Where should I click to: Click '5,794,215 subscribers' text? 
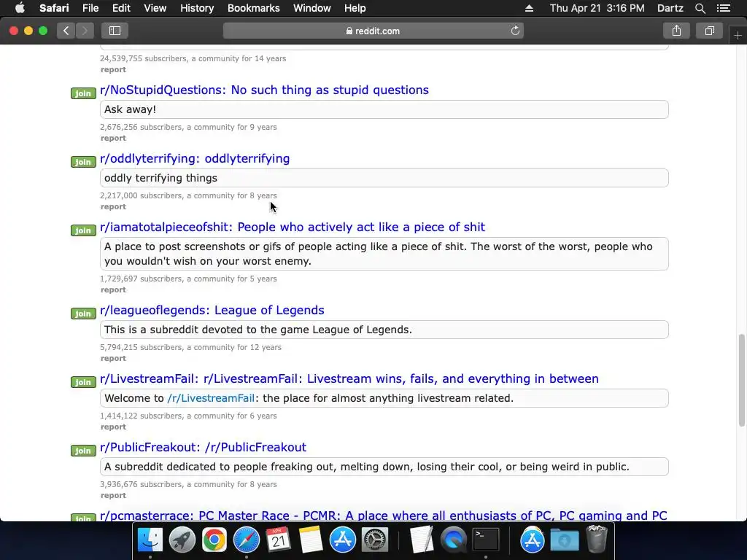click(141, 347)
